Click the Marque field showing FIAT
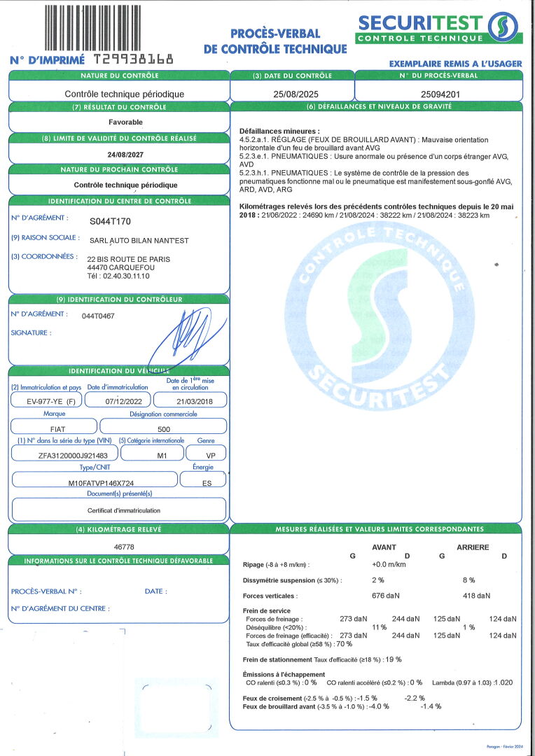 point(53,427)
